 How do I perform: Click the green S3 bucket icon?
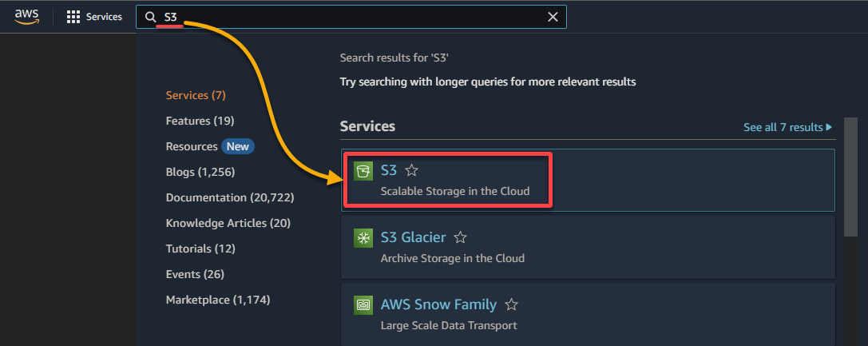[x=363, y=171]
